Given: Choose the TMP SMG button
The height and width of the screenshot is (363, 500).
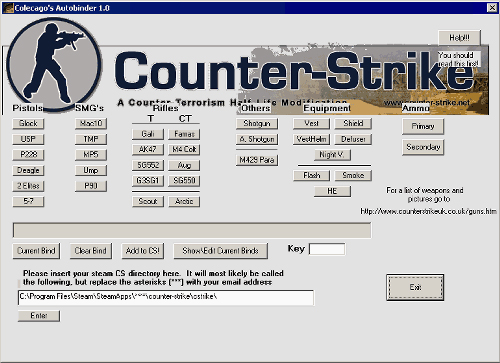Looking at the screenshot, I should coord(91,139).
